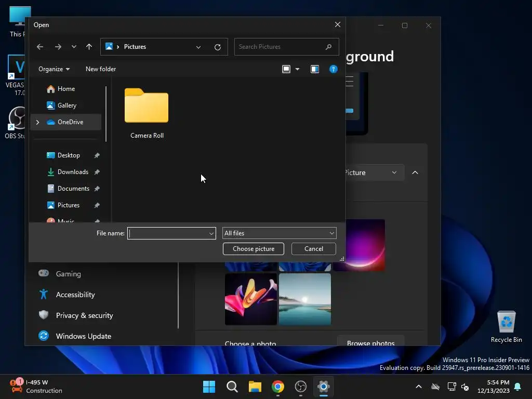Select Home in the navigation pane
This screenshot has height=399, width=532.
(66, 89)
